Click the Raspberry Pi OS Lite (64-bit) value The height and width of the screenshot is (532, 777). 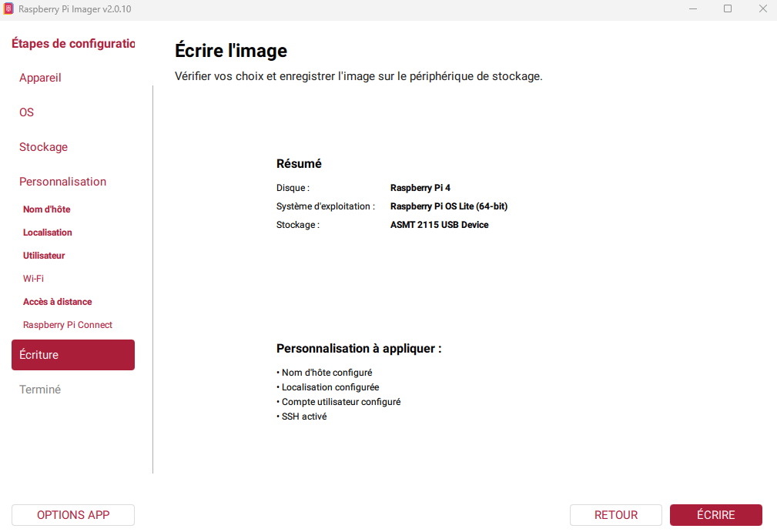click(448, 206)
